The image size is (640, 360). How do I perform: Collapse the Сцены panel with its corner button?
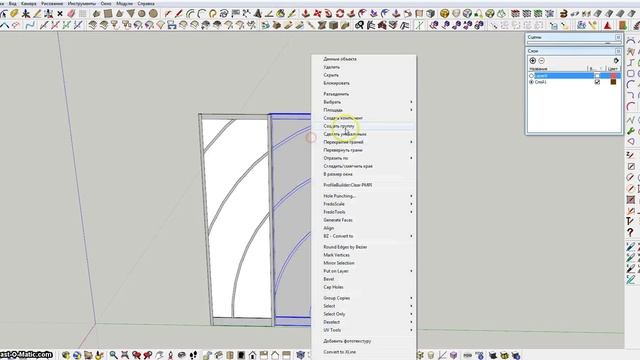pyautogui.click(x=618, y=37)
